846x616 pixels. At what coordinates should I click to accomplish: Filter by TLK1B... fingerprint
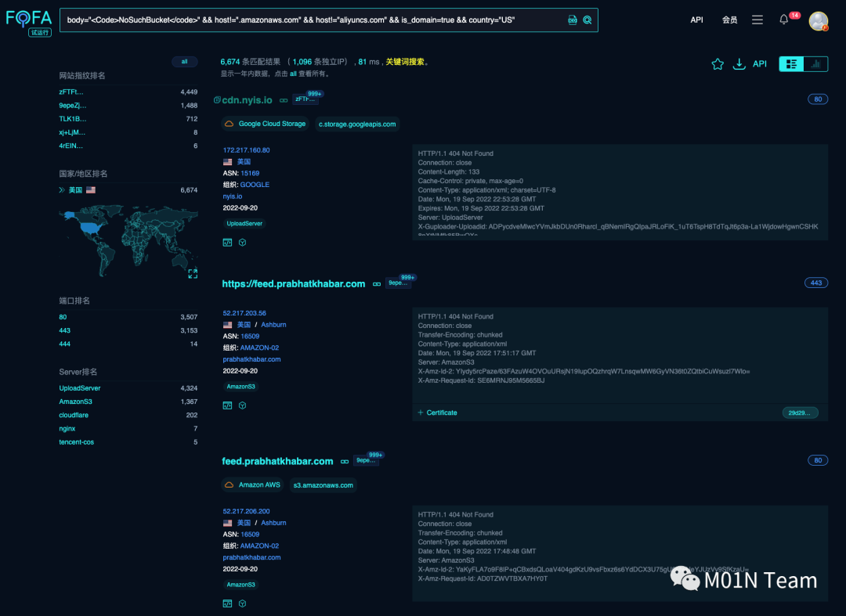[x=72, y=119]
